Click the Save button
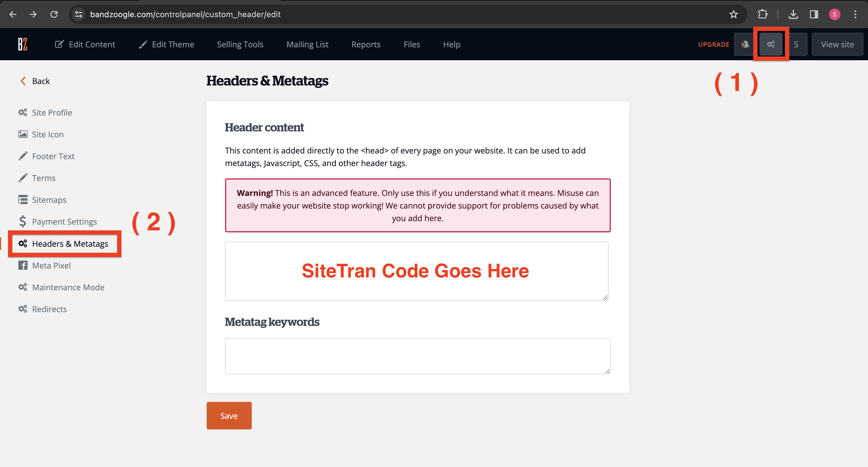Screen dimensions: 868x467 pyautogui.click(x=229, y=415)
